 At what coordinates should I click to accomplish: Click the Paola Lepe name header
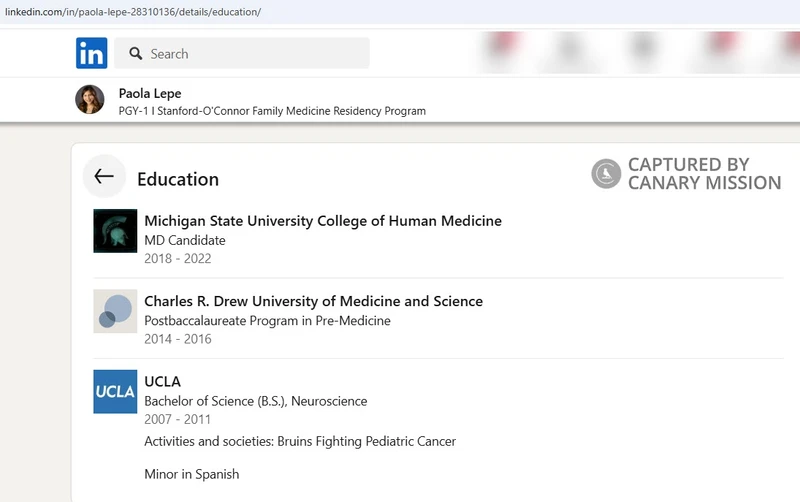(150, 93)
